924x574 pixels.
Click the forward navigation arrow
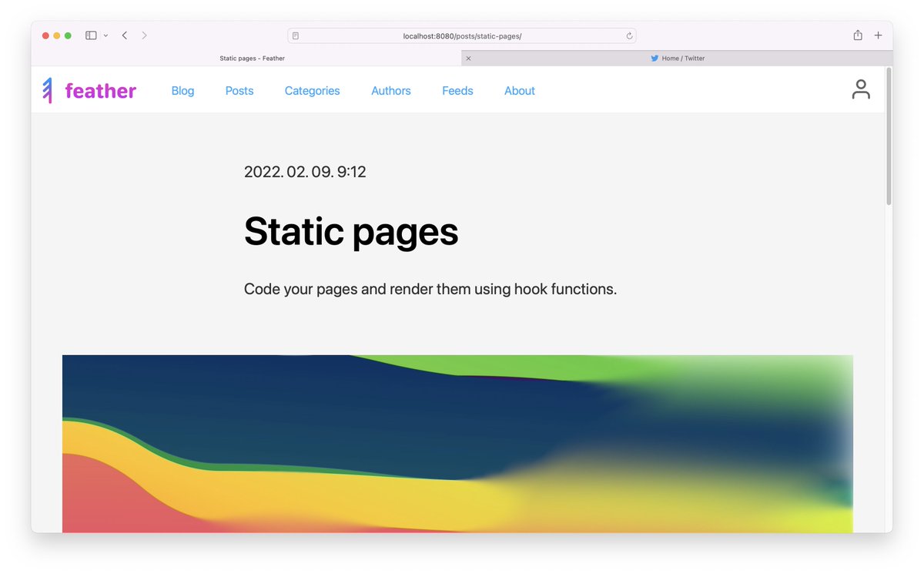[x=144, y=35]
